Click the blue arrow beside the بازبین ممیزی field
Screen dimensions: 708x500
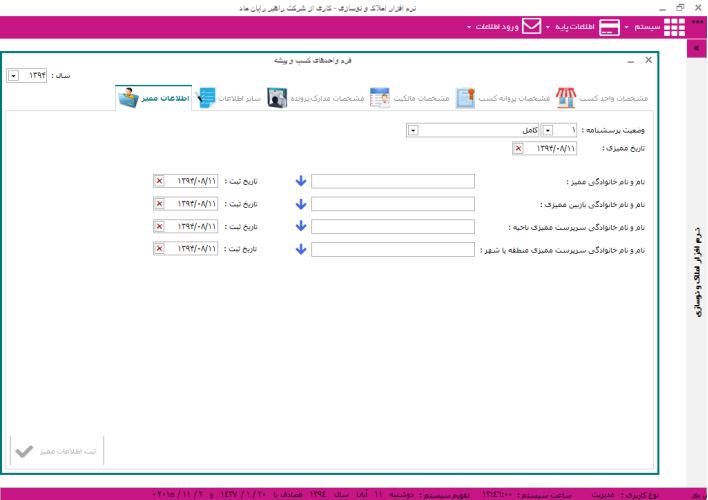300,203
